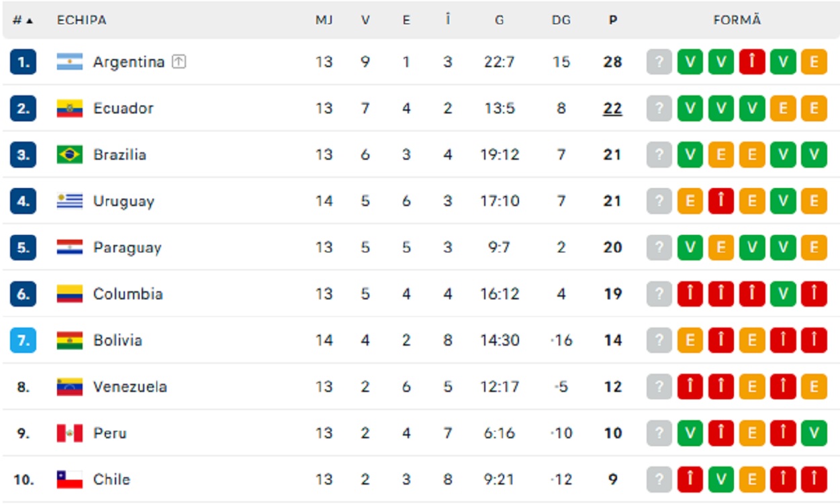Click Ecuador's underlined 22 points value
Image resolution: width=840 pixels, height=504 pixels.
pyautogui.click(x=612, y=108)
